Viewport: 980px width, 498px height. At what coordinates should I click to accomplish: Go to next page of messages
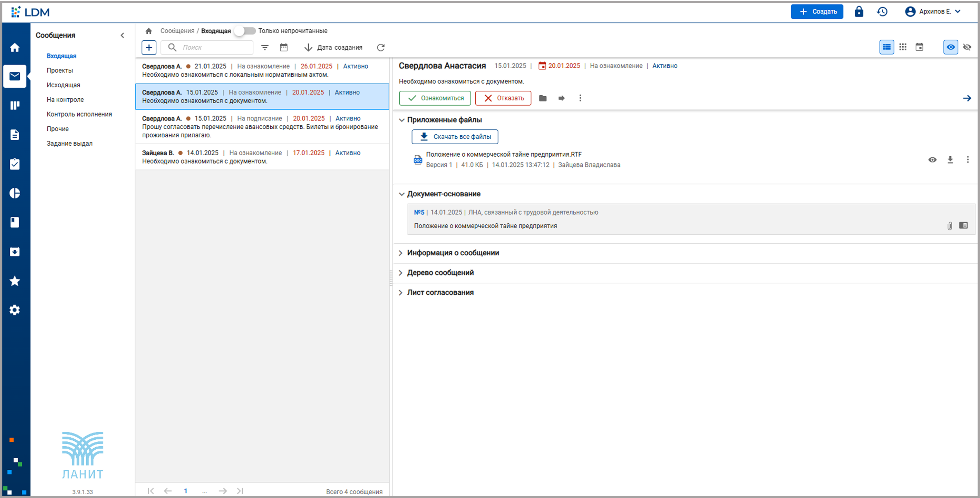(x=223, y=491)
